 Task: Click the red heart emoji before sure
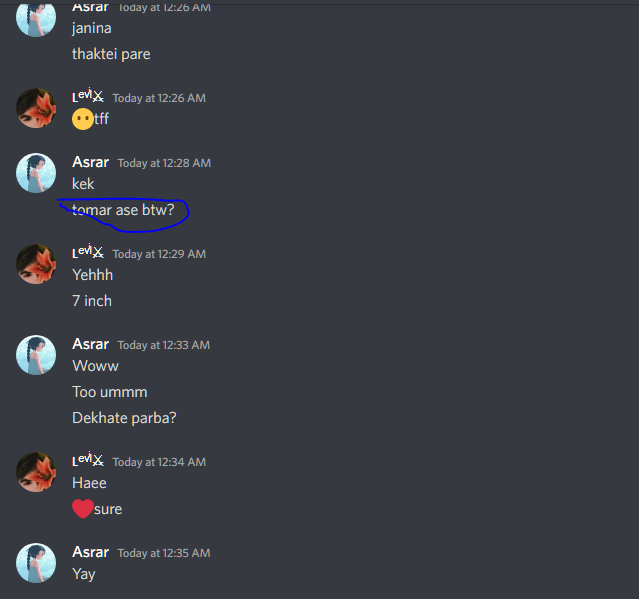click(x=83, y=509)
